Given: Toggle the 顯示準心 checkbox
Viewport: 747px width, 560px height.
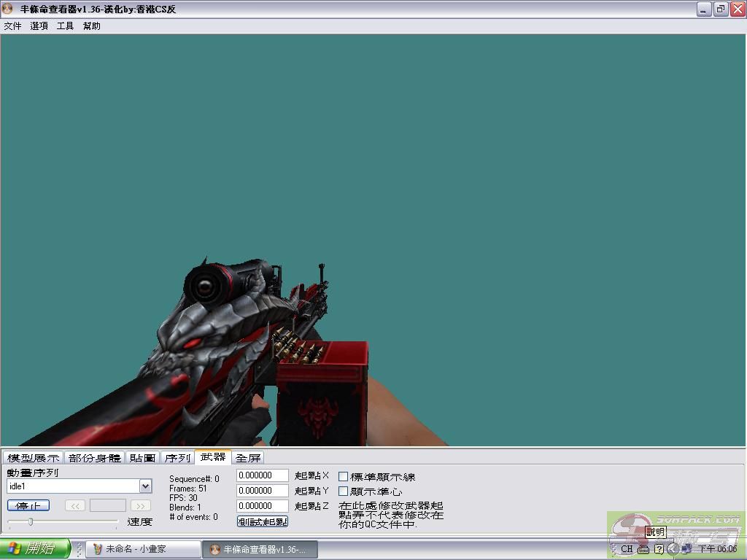Looking at the screenshot, I should [x=344, y=491].
